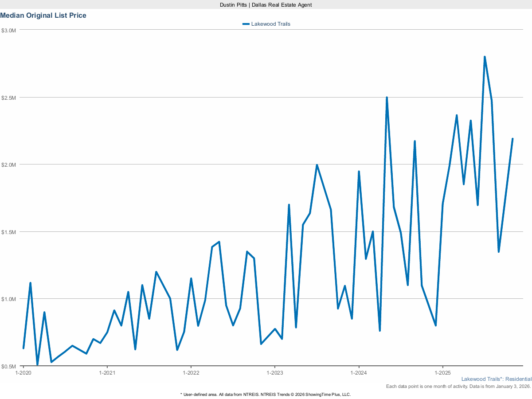This screenshot has width=532, height=399.
Task: Pick the $1.5M y-axis label
Action: click(x=9, y=232)
